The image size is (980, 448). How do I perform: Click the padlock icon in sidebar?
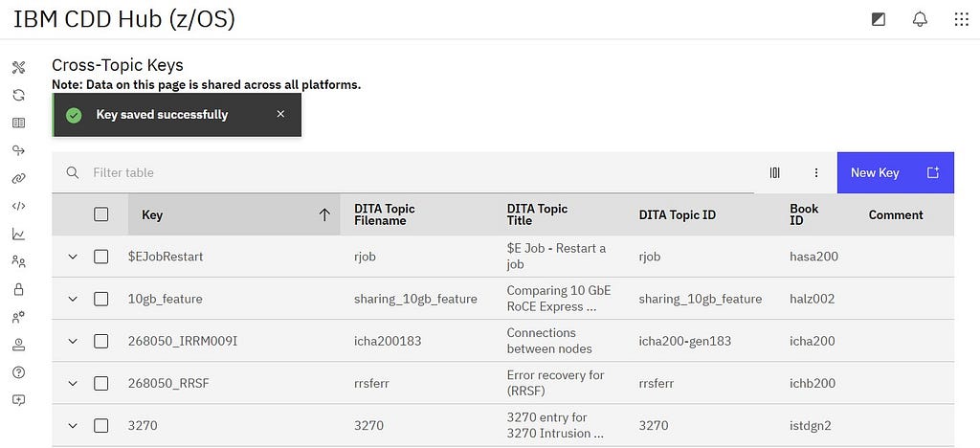pyautogui.click(x=18, y=289)
